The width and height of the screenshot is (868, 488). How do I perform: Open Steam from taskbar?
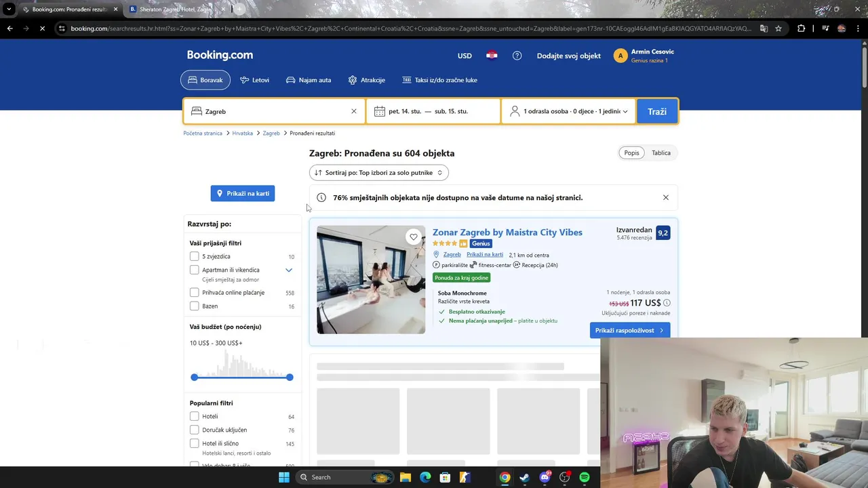524,477
